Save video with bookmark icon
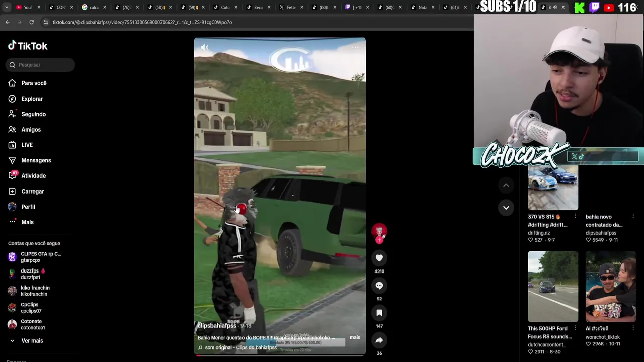This screenshot has width=644, height=362. 379,313
